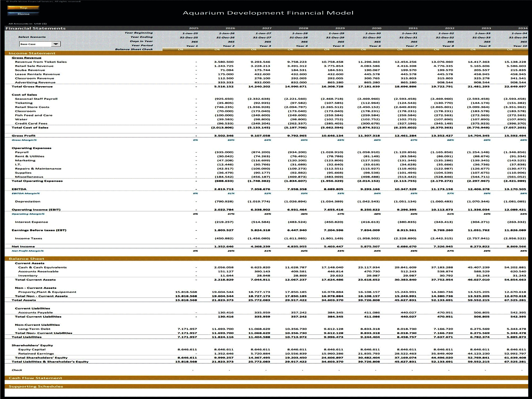Screen dimensions: 532x399
Task: Select the EBITDA row label
Action: point(19,189)
